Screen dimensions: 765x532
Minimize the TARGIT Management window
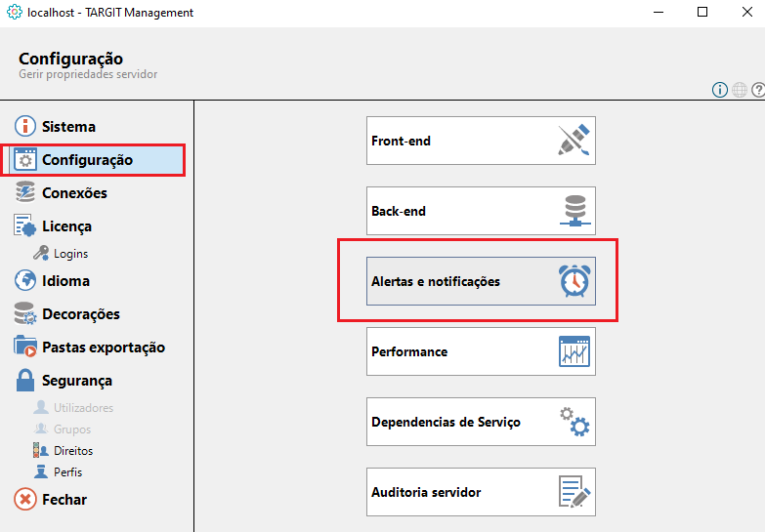pos(659,12)
